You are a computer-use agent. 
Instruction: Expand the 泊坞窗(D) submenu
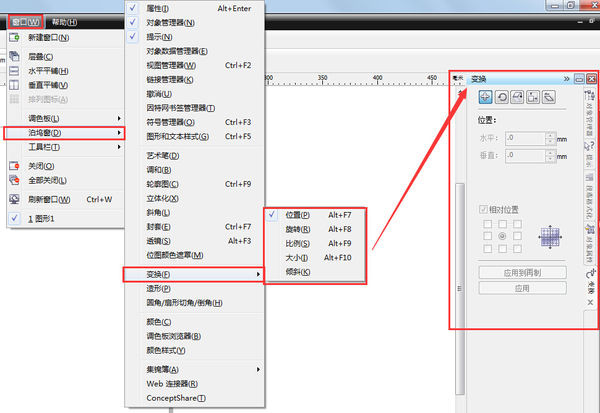(64, 133)
